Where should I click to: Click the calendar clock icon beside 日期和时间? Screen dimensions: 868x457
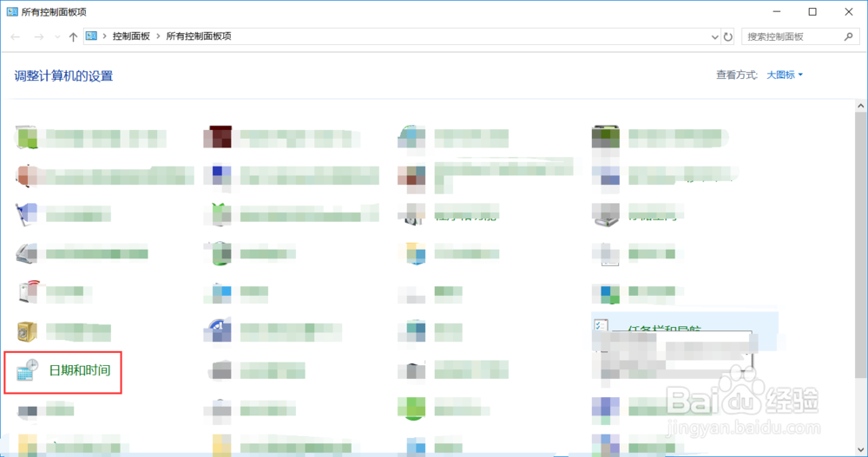[27, 370]
